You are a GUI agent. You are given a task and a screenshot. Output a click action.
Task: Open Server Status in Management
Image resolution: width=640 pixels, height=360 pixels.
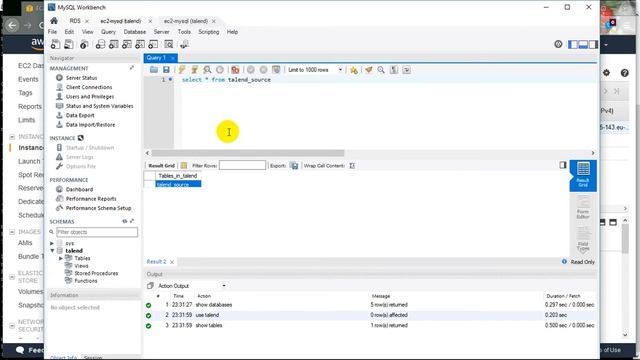tap(81, 78)
